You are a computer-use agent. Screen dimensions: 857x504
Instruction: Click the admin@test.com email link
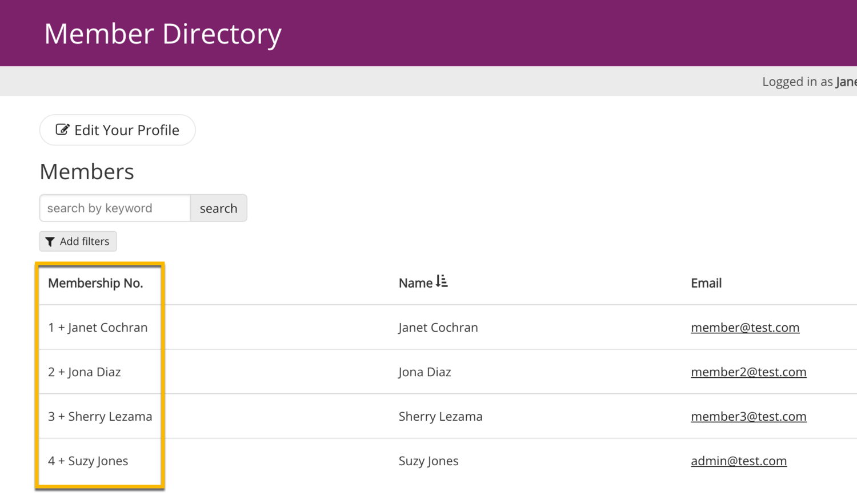(738, 461)
